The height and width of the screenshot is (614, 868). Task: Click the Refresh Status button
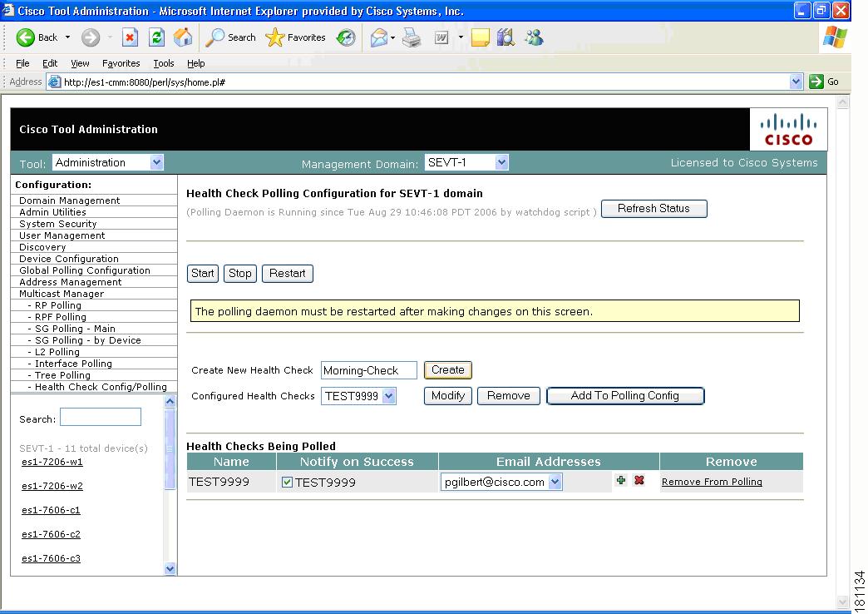click(653, 209)
